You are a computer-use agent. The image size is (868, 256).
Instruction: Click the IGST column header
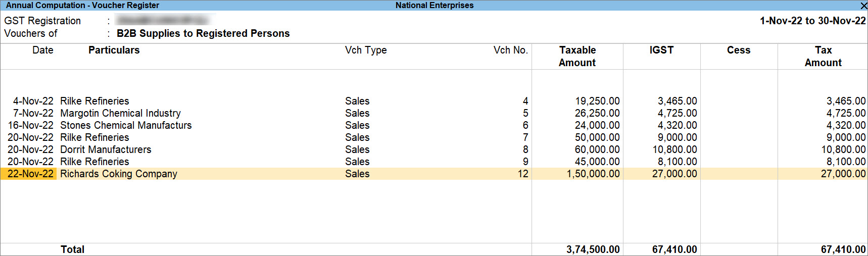(x=661, y=50)
